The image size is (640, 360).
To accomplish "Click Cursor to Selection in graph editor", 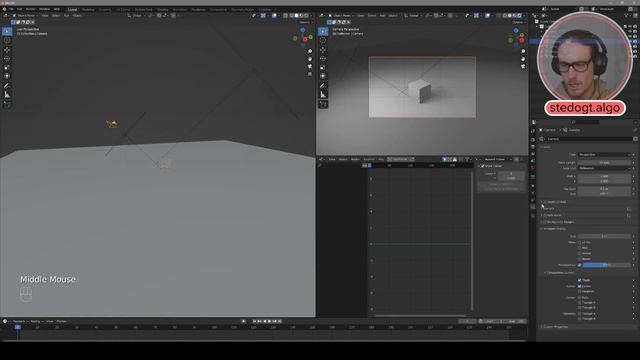I will click(x=501, y=184).
